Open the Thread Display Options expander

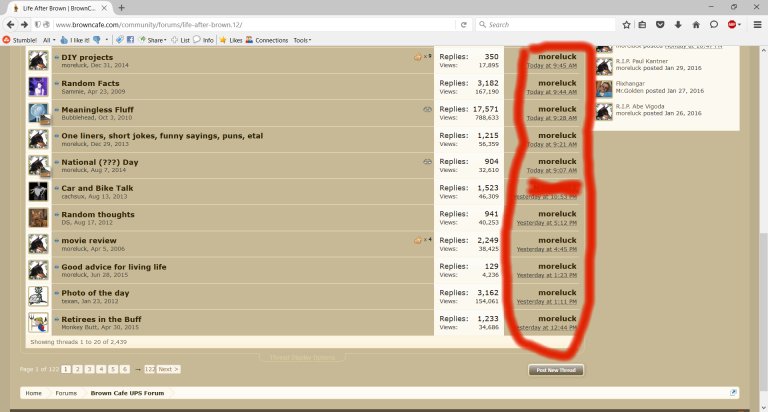point(302,357)
